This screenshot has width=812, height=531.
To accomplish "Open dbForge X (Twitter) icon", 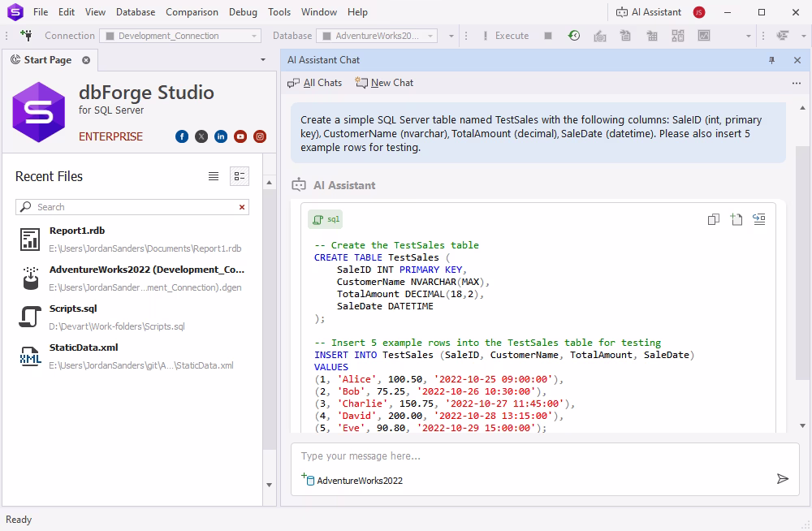I will pyautogui.click(x=201, y=136).
